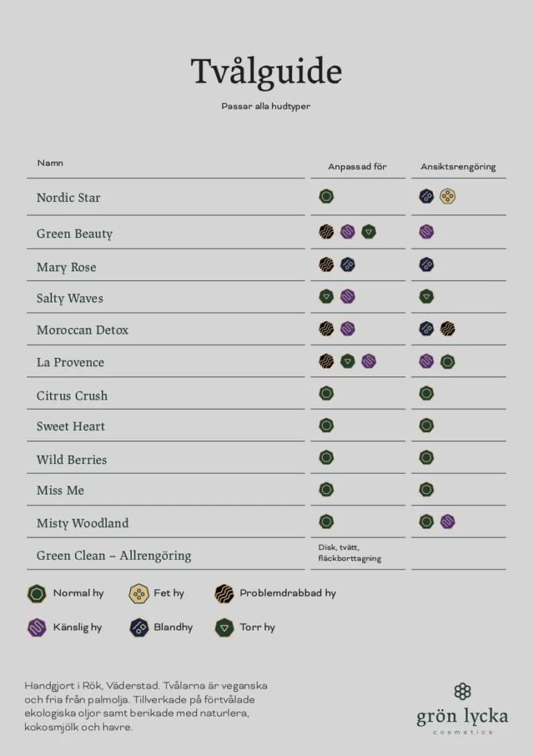
Task: Click the La Provence soap name
Action: click(70, 362)
